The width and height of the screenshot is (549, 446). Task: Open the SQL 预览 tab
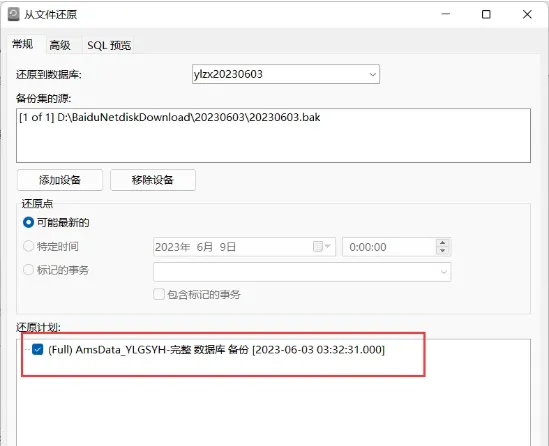click(109, 45)
